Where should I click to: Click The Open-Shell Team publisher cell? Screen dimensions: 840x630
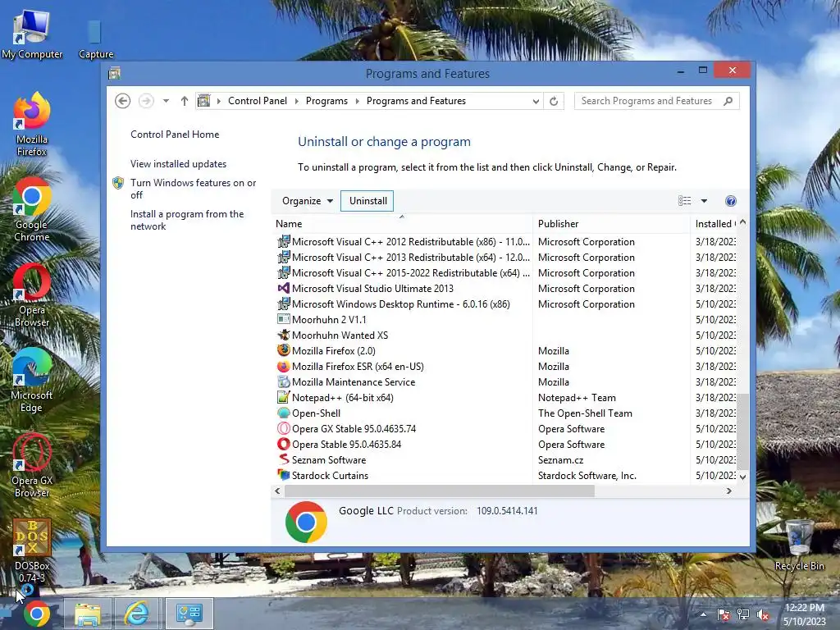[585, 413]
